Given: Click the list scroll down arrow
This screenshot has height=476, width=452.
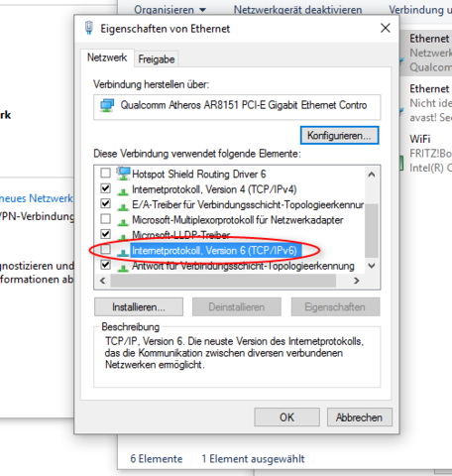Looking at the screenshot, I should [x=372, y=266].
